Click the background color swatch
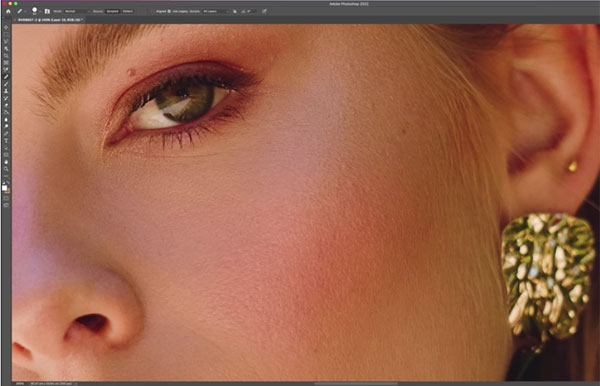Viewport: 600px width, 386px height. [8, 191]
